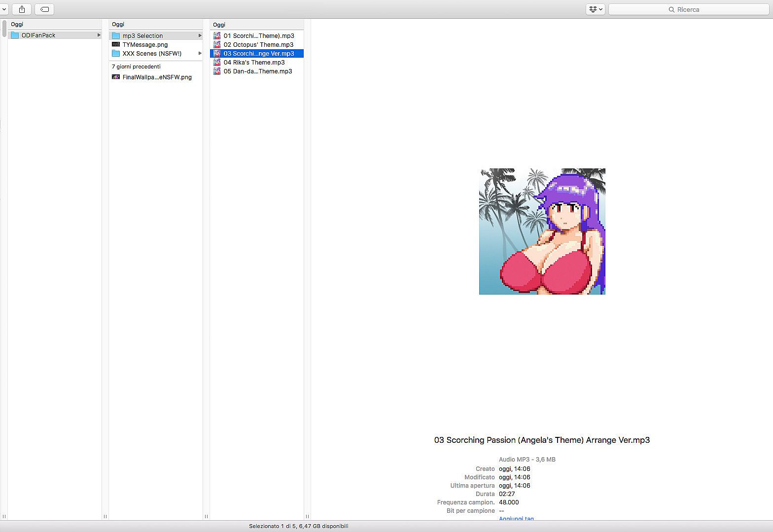Select the ODIFanPack folder
Image resolution: width=773 pixels, height=532 pixels.
coord(38,35)
